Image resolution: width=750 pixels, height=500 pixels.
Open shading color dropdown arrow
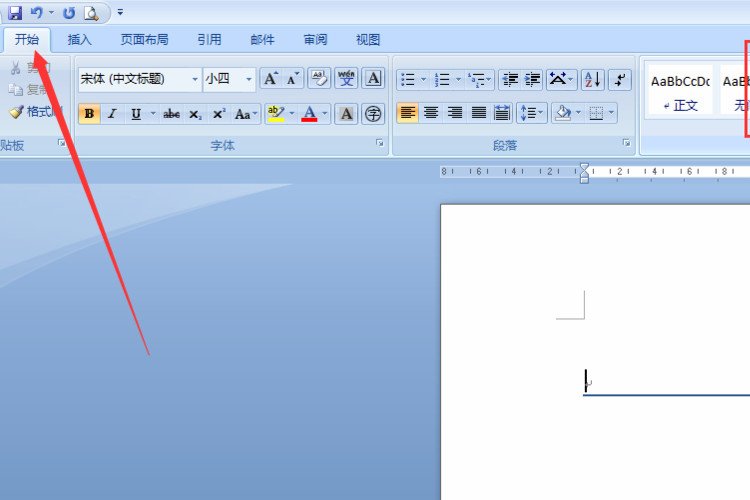click(x=578, y=113)
